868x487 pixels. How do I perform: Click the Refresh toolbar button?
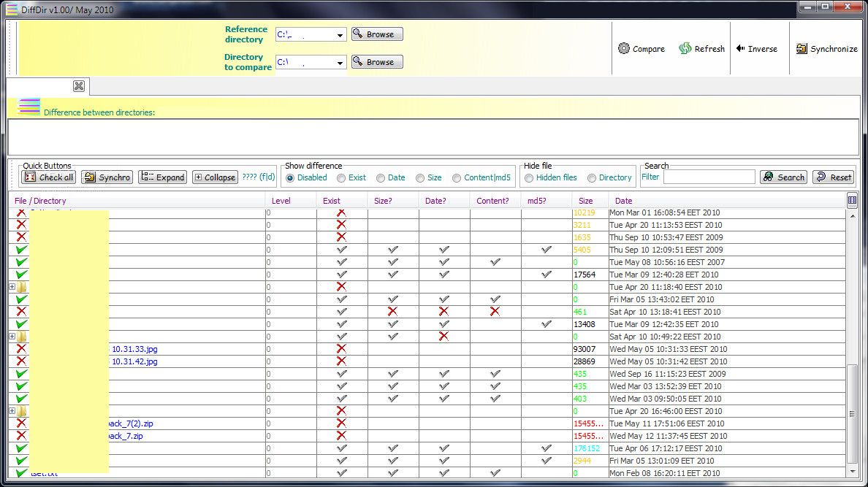701,49
